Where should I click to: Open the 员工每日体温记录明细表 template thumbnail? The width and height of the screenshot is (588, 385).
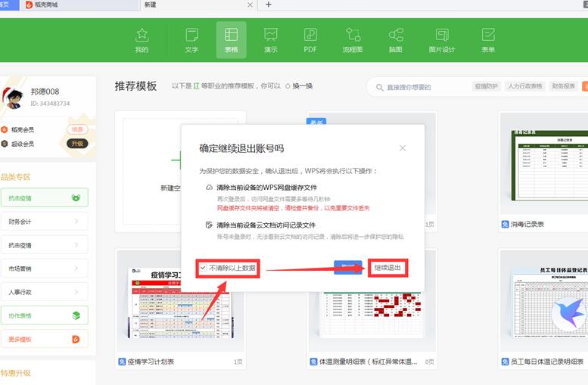(x=544, y=301)
